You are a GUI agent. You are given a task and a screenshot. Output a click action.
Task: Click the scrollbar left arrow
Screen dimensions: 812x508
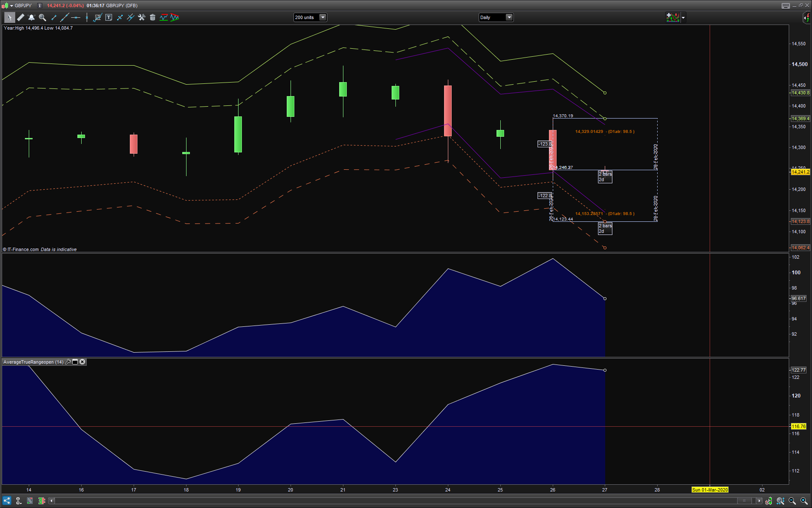(52, 501)
